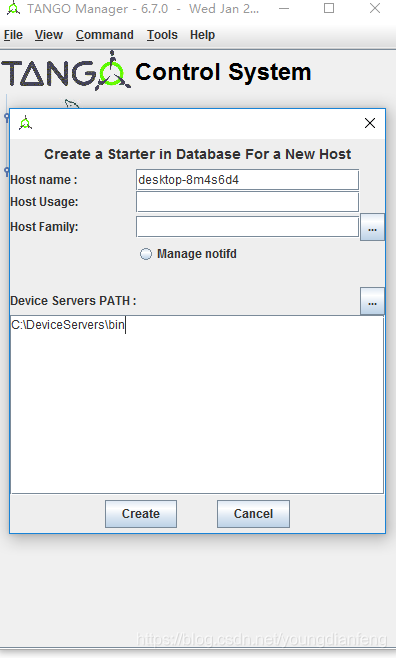
Task: Toggle the Manage notifd radio button
Action: pyautogui.click(x=146, y=254)
